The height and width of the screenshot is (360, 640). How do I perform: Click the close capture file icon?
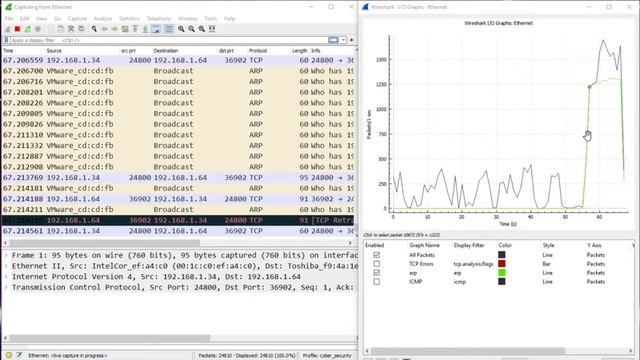click(x=71, y=29)
